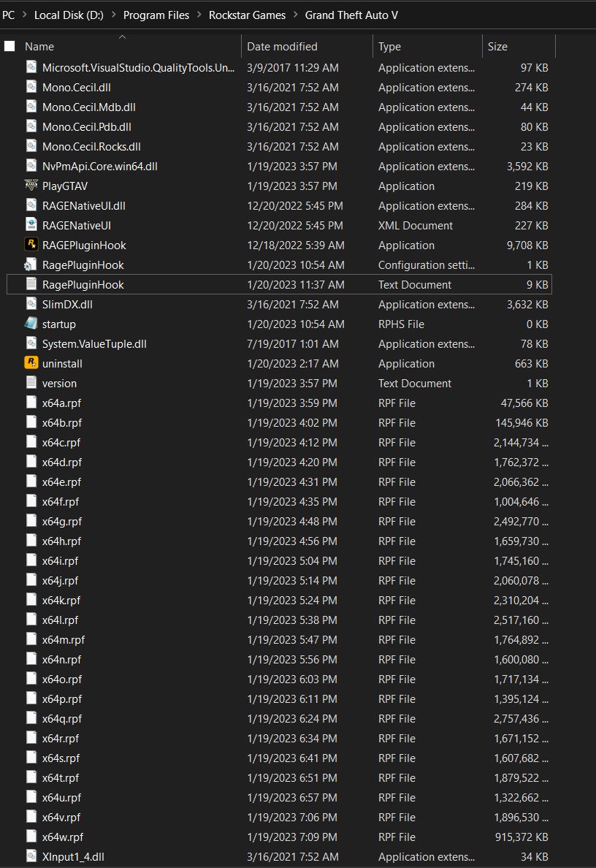Sort by the Type column header
This screenshot has height=868, width=596.
click(x=389, y=46)
